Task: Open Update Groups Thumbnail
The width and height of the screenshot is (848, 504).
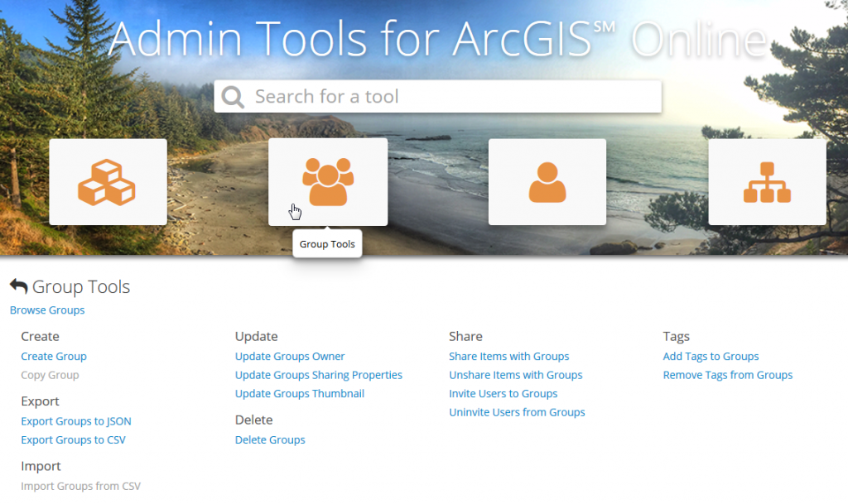Action: point(299,393)
